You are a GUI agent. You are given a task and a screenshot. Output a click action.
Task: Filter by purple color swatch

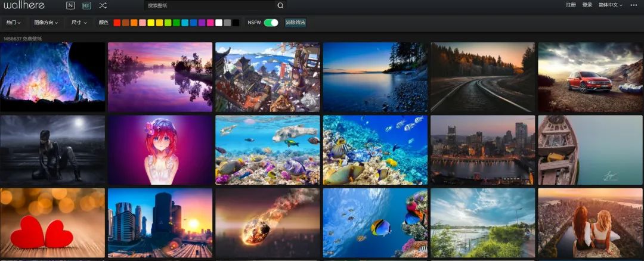tap(202, 23)
